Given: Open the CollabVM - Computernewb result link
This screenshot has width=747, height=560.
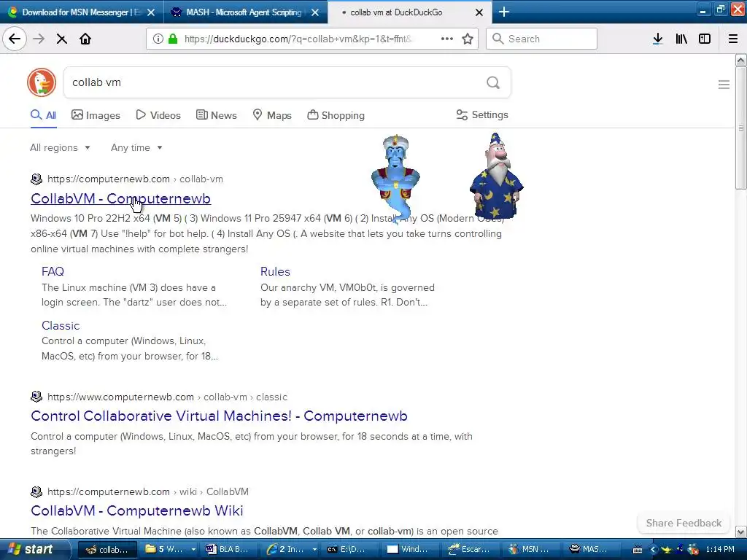Looking at the screenshot, I should pos(120,198).
